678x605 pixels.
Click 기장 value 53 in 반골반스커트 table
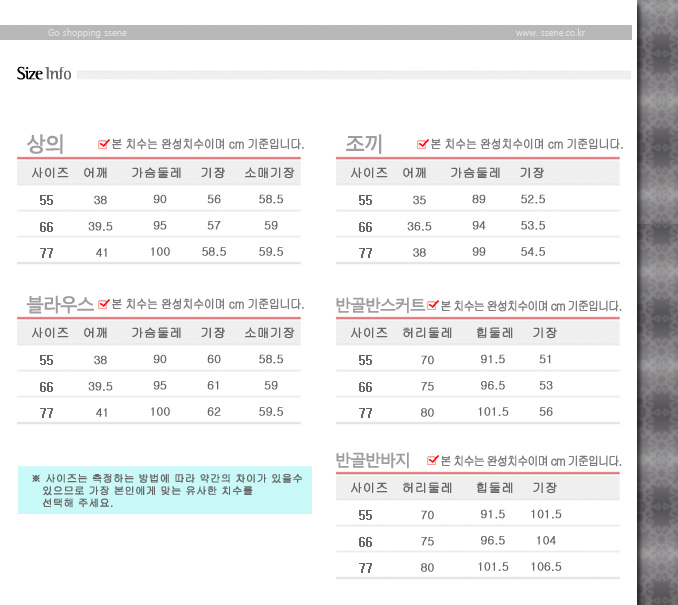[x=546, y=386]
